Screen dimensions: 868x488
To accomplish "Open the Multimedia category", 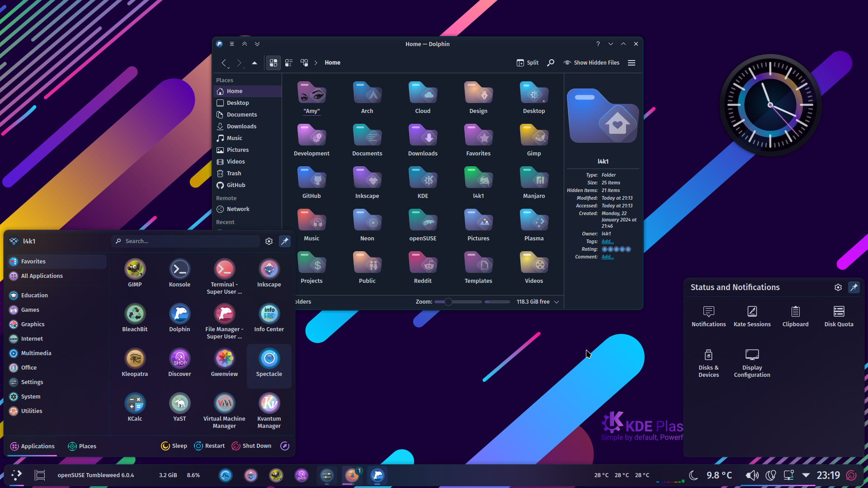I will tap(57, 353).
